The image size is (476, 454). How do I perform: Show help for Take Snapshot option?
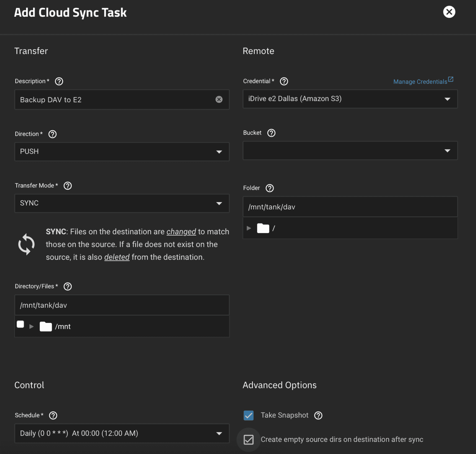tap(318, 415)
